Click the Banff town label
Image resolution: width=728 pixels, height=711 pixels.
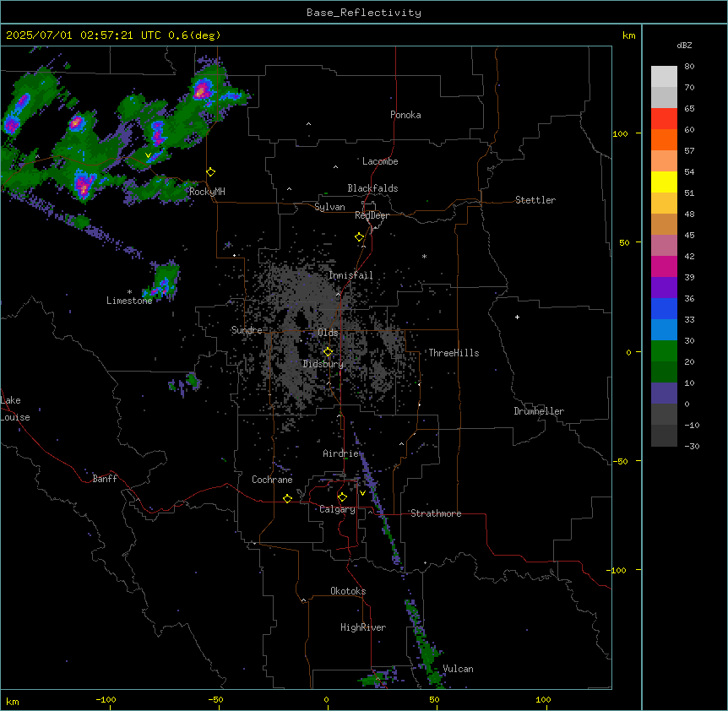pos(105,479)
